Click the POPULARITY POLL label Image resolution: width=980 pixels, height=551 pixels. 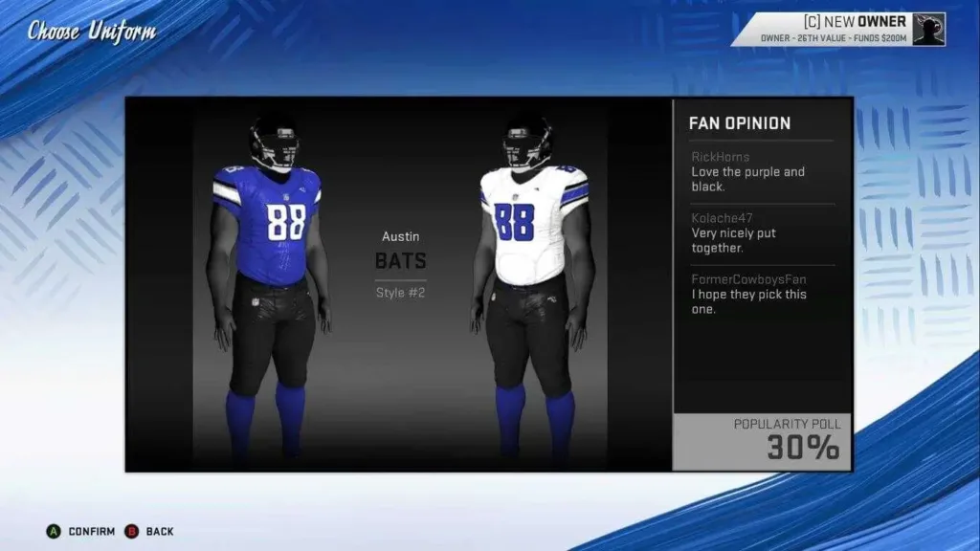pyautogui.click(x=788, y=424)
